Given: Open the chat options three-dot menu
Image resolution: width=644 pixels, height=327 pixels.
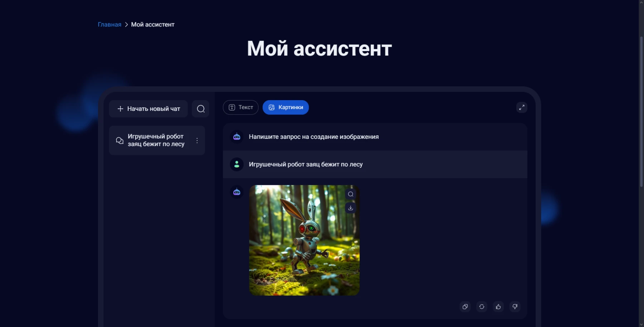Looking at the screenshot, I should tap(196, 140).
